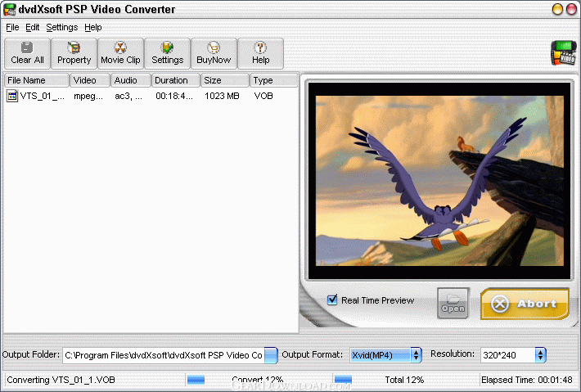
Task: Expand the Output Format dropdown
Action: (417, 355)
